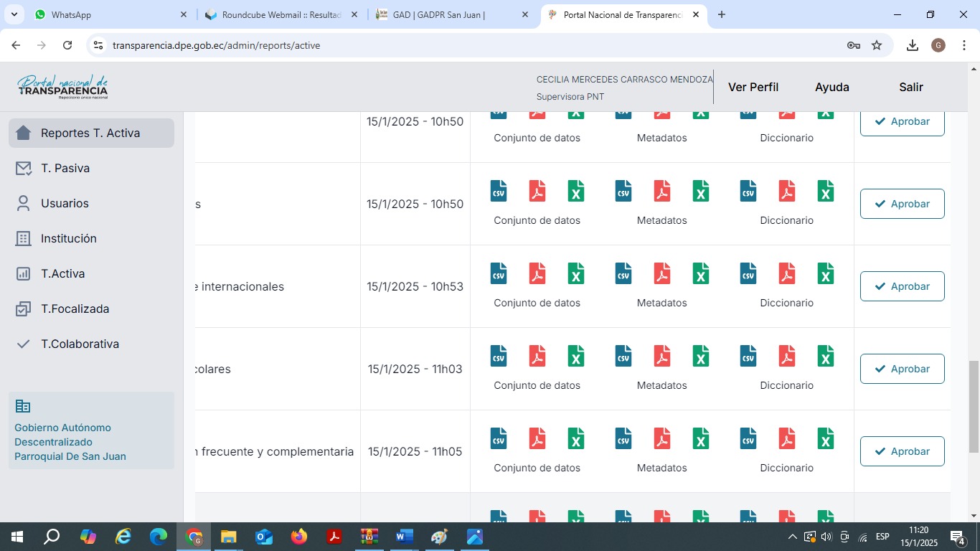Open the Chrome tab search dropdown
The image size is (980, 551).
pyautogui.click(x=14, y=14)
